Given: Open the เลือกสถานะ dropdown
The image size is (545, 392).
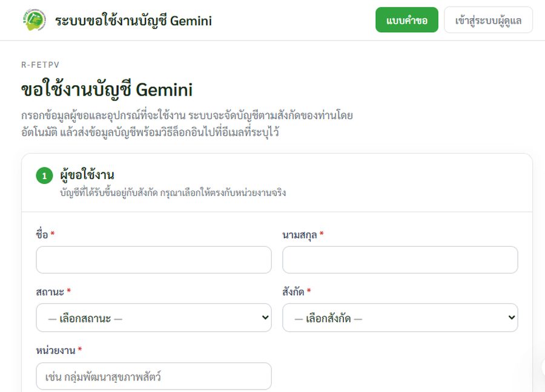Looking at the screenshot, I should tap(154, 318).
